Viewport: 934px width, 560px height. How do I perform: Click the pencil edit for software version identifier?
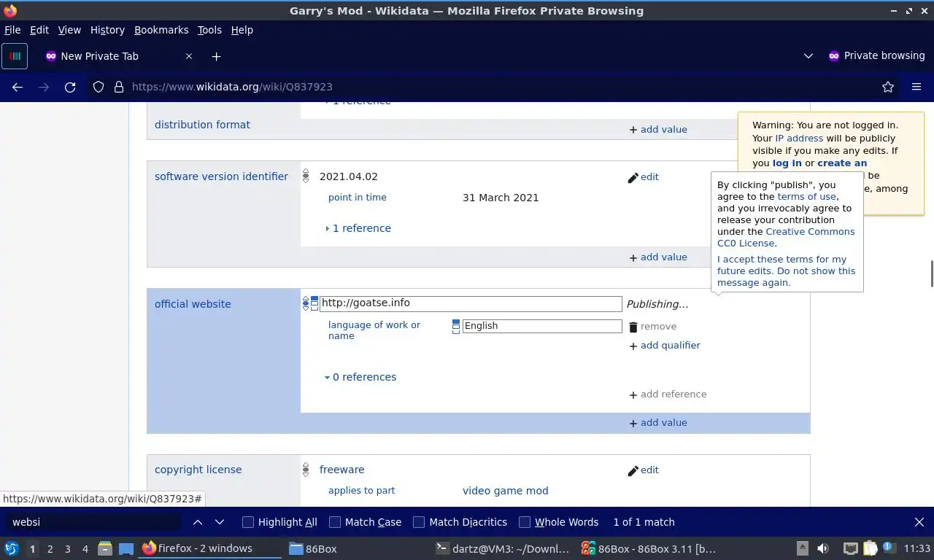(x=643, y=177)
